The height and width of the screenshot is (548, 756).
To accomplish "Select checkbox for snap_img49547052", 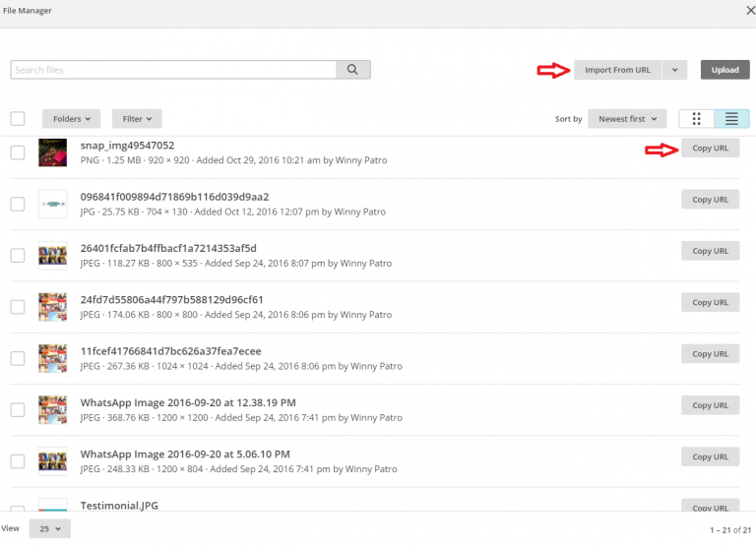I will point(18,152).
